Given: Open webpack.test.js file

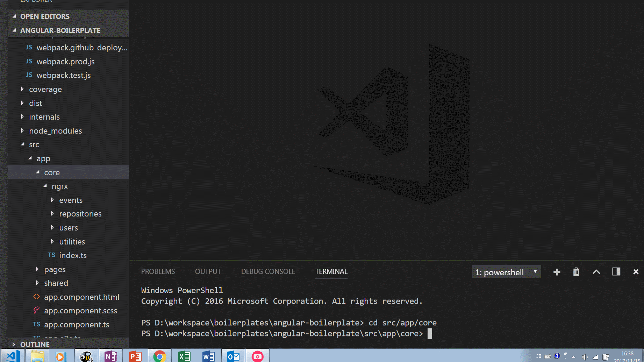Looking at the screenshot, I should [68, 75].
